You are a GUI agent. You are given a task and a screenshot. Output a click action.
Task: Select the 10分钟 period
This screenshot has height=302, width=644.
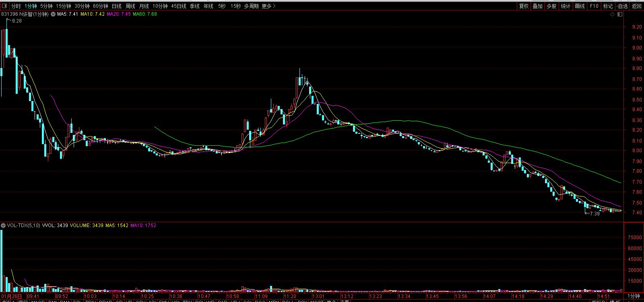tap(160, 6)
